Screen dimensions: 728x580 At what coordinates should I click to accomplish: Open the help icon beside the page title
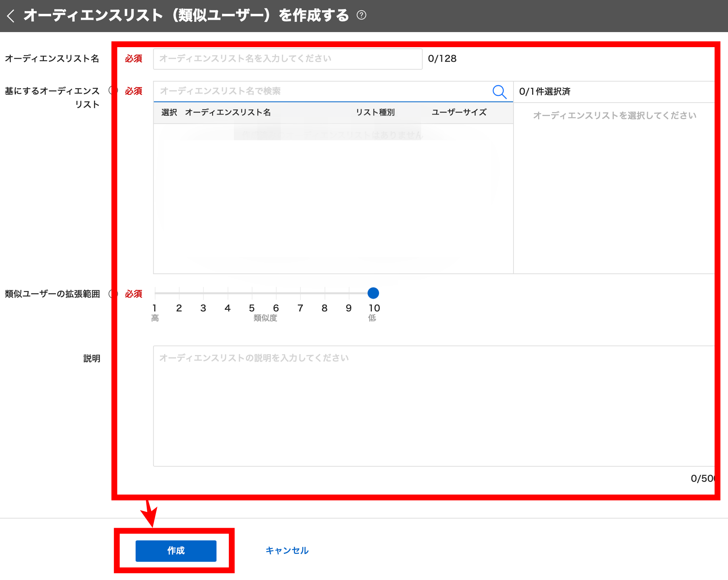[361, 15]
